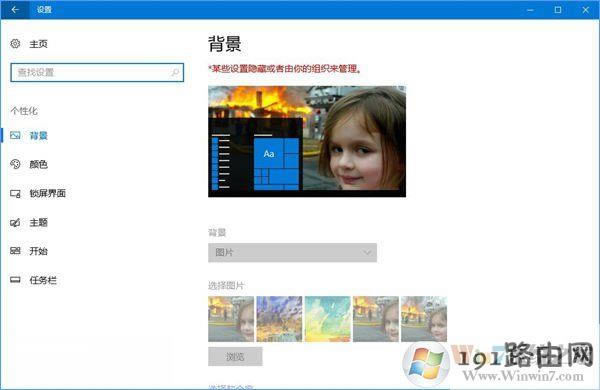Choose first fire girl picture thumbnail
The width and height of the screenshot is (600, 390).
231,319
